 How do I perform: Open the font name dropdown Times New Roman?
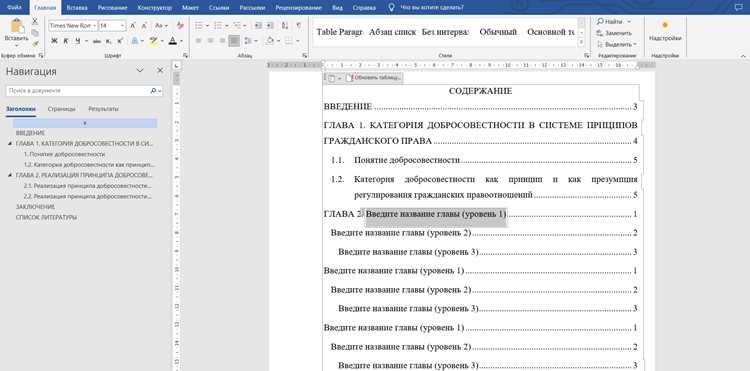94,25
